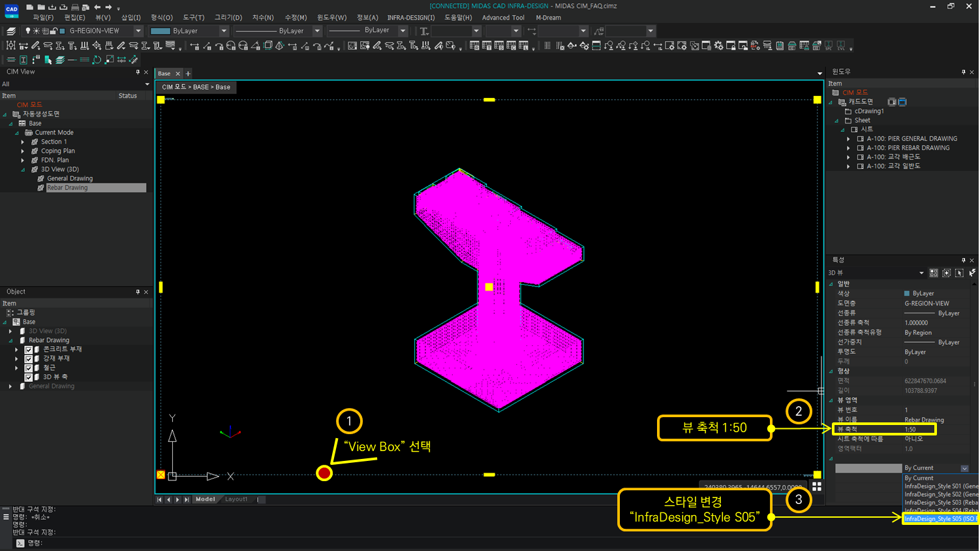Switch to the Layout1 tab
This screenshot has width=980, height=551.
(236, 499)
